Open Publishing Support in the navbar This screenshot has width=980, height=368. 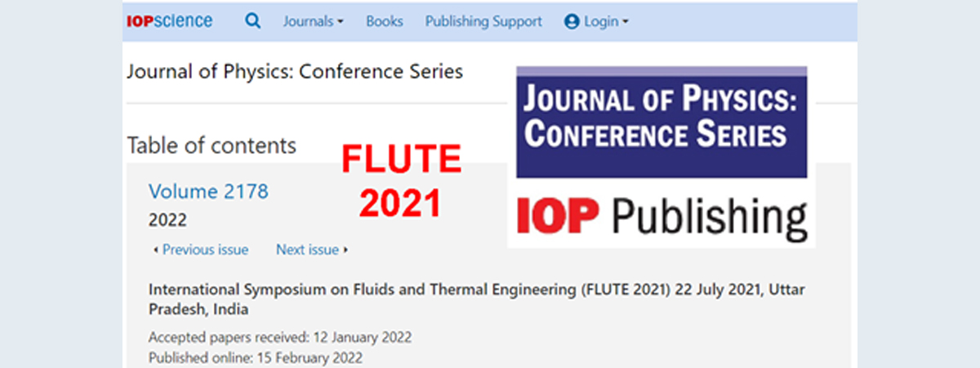click(483, 22)
